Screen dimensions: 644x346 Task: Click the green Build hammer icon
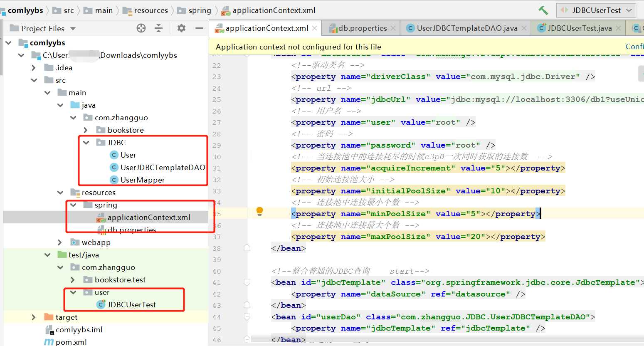click(543, 10)
